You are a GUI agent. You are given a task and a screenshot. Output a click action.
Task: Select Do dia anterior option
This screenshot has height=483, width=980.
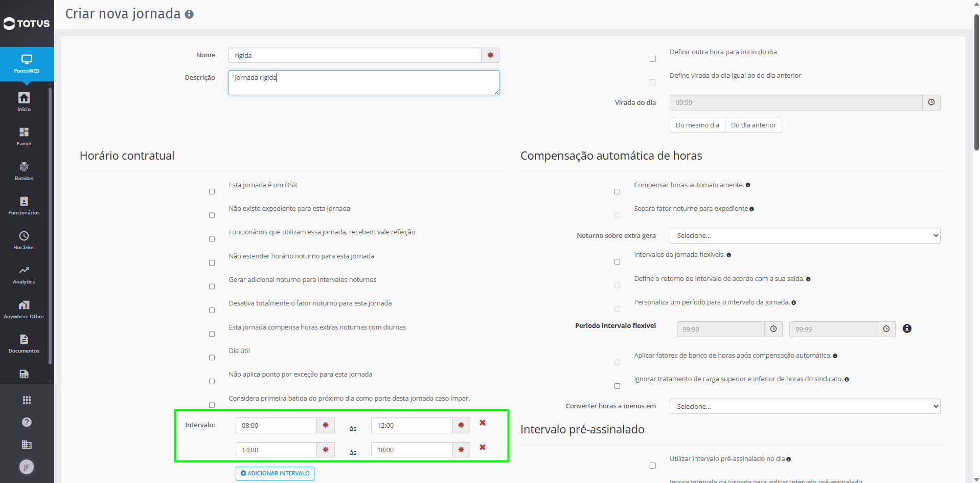pos(753,125)
